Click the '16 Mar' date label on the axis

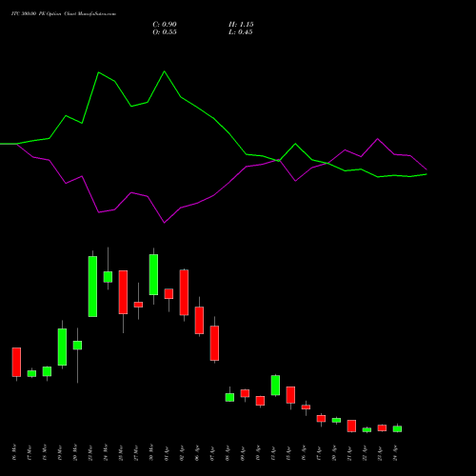[13, 452]
